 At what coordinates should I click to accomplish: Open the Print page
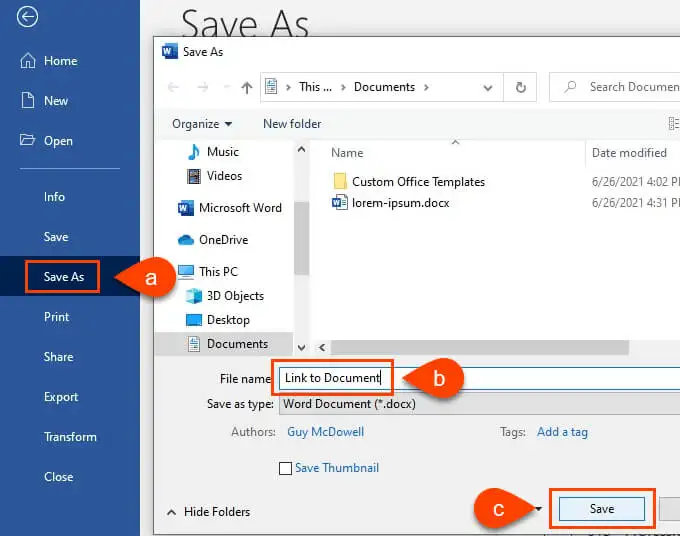(56, 317)
